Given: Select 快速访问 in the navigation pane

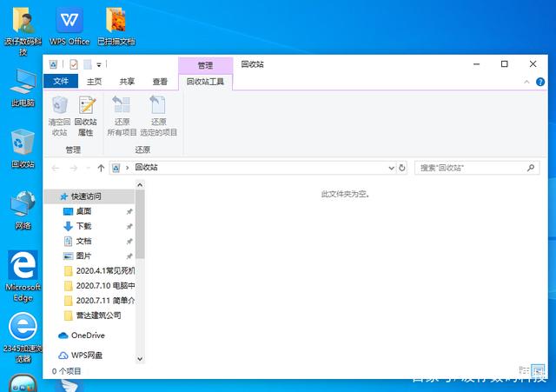Looking at the screenshot, I should (x=89, y=196).
